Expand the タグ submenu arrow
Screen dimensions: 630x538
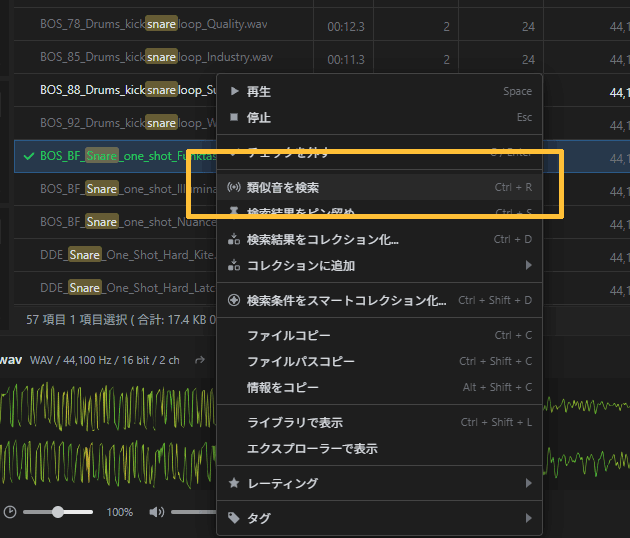(528, 518)
